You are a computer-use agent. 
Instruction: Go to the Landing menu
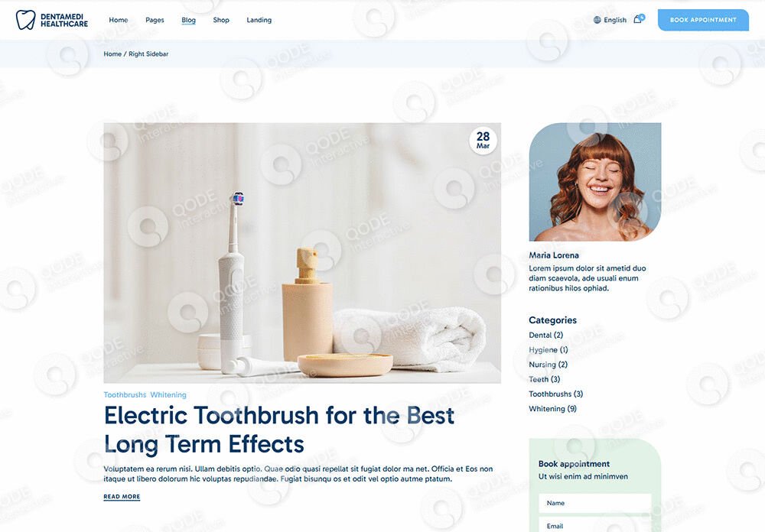point(259,20)
